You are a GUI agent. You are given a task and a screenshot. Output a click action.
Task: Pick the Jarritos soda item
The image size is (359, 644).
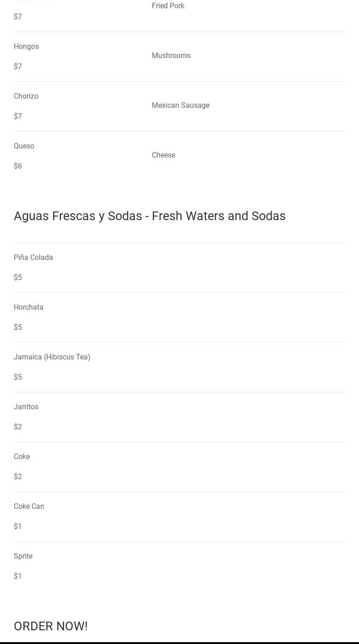click(26, 407)
